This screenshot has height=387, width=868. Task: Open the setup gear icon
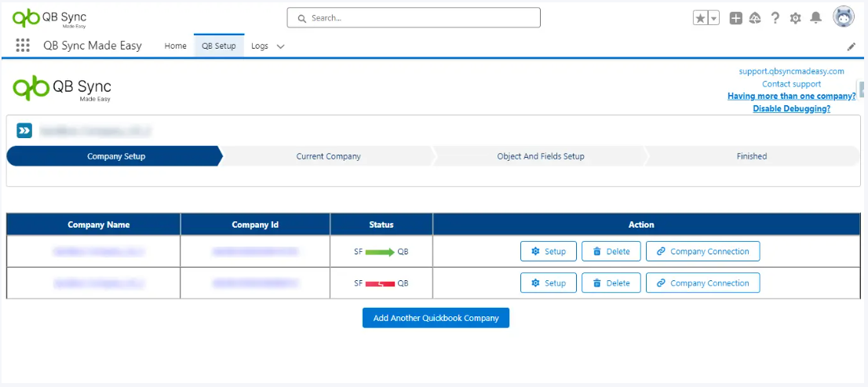pyautogui.click(x=796, y=18)
